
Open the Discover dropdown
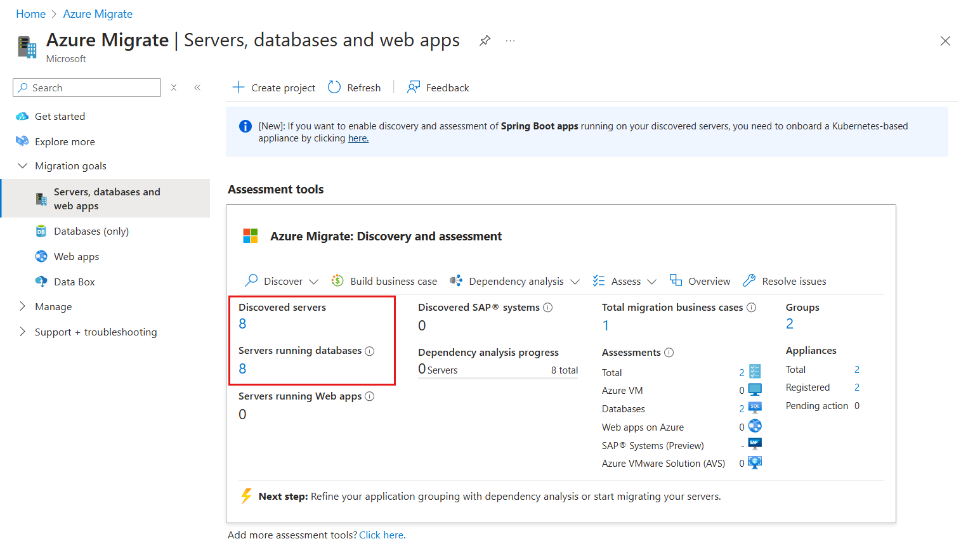tap(282, 281)
